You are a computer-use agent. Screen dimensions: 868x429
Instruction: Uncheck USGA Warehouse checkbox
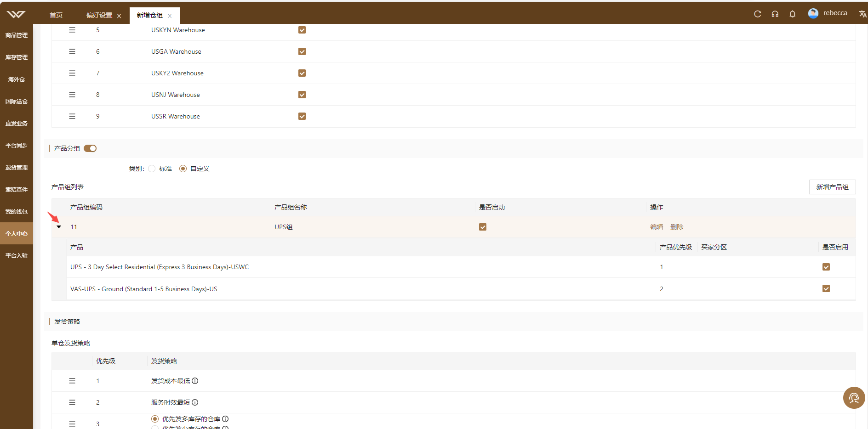click(x=302, y=51)
